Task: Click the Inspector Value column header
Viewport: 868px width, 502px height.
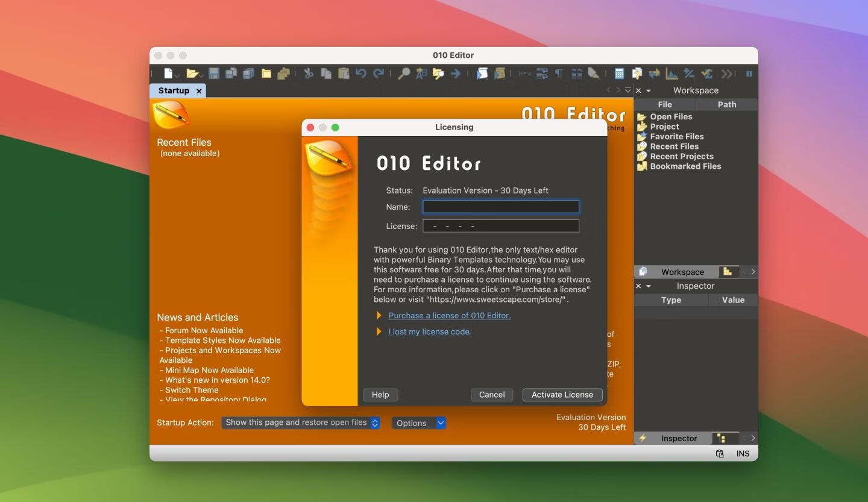Action: coord(733,300)
